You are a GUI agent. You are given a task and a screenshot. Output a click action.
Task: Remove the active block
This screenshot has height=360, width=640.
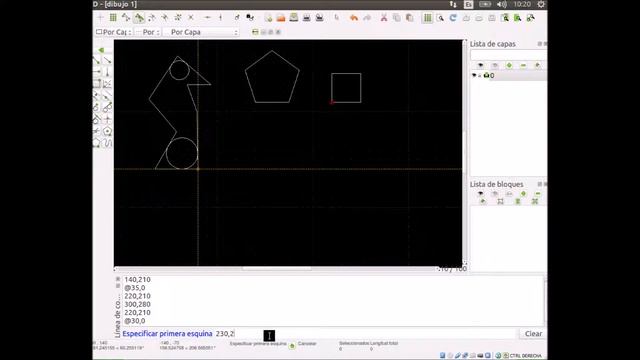538,194
